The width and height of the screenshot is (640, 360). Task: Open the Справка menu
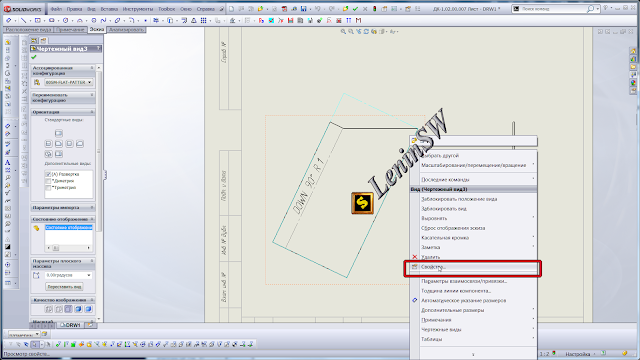[x=205, y=9]
